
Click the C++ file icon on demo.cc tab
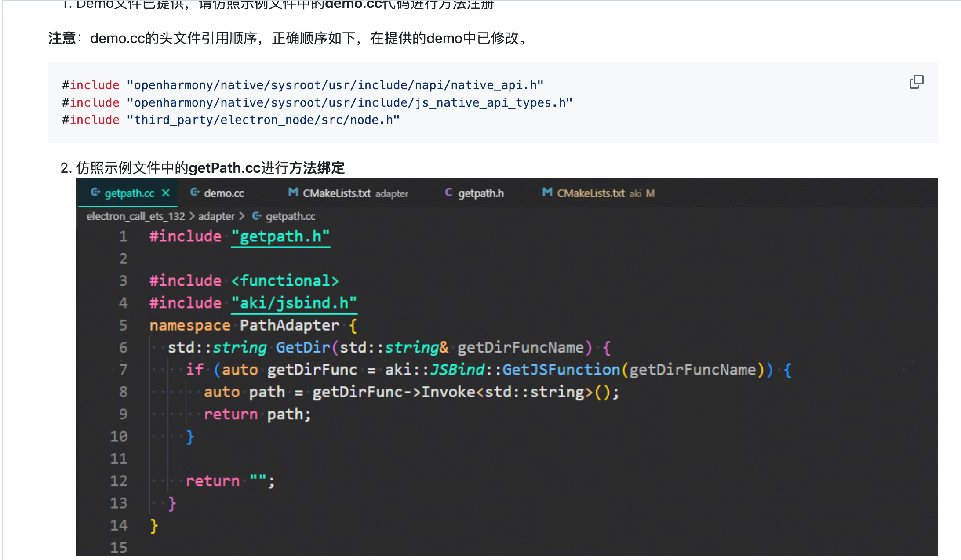(195, 193)
